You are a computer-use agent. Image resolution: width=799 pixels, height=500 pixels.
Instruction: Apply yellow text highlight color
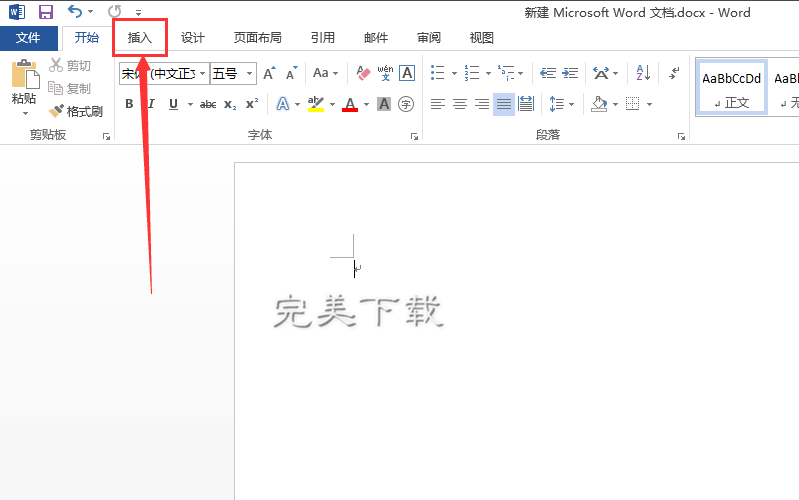pos(316,104)
